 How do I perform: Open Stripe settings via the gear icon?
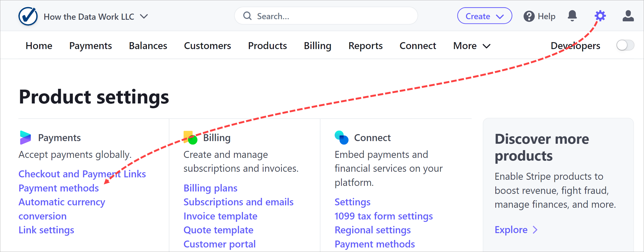(x=600, y=16)
